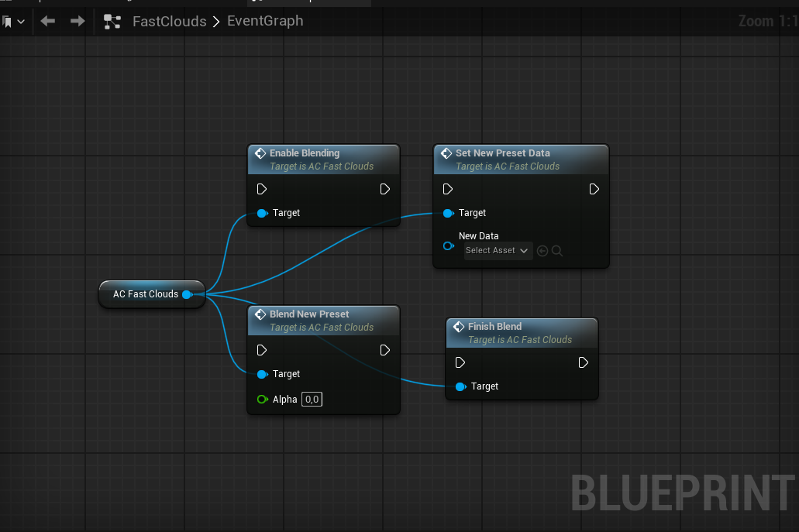Screen dimensions: 799x532
Task: Click Finish Blend output exec pin
Action: (x=583, y=362)
